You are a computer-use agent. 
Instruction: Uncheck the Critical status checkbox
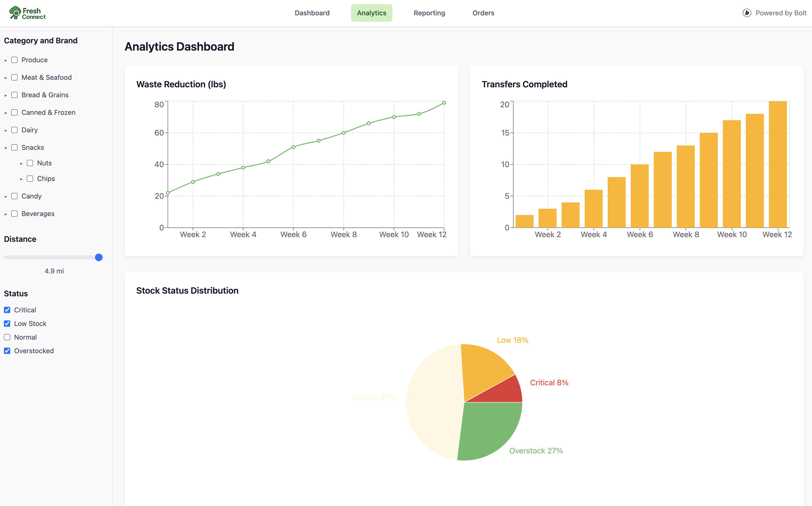[x=7, y=310]
